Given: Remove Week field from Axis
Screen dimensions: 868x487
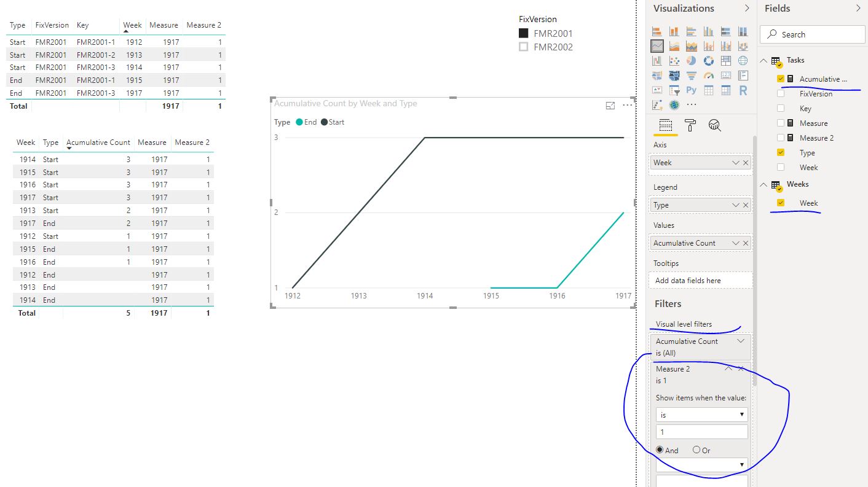Looking at the screenshot, I should [746, 163].
